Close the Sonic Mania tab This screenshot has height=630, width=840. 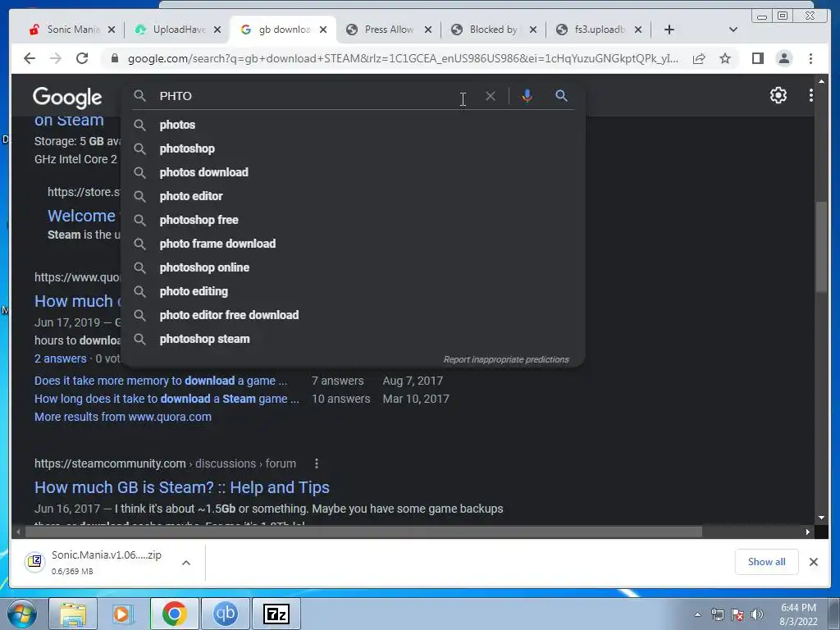(x=112, y=30)
